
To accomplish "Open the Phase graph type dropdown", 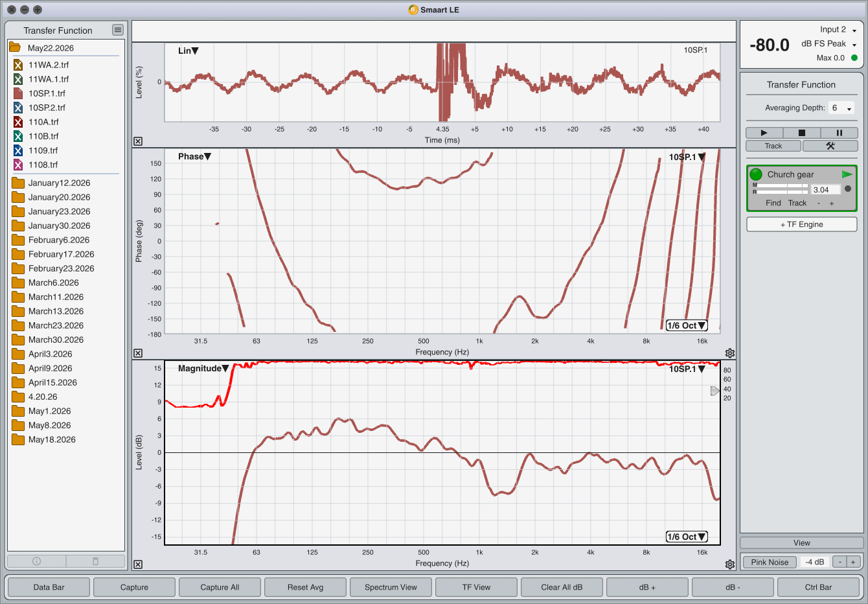I will click(x=195, y=156).
